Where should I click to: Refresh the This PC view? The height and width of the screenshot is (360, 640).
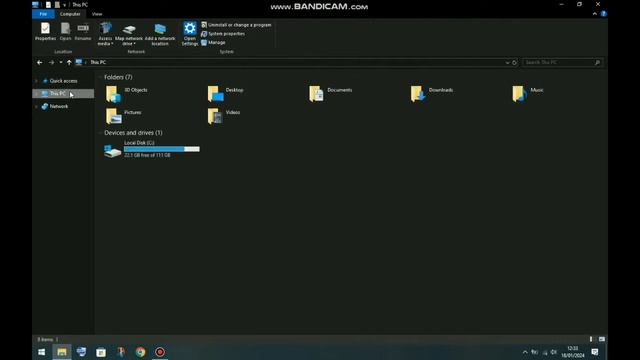coord(515,62)
